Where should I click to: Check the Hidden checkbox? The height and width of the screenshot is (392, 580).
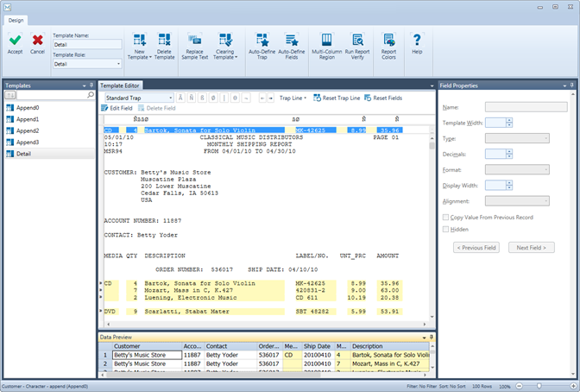(x=446, y=230)
